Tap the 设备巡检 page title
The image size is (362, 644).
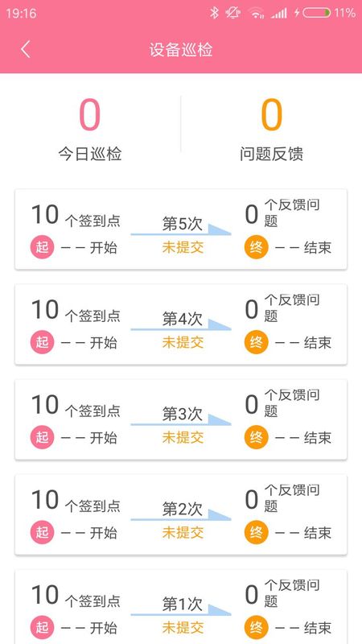tap(181, 50)
